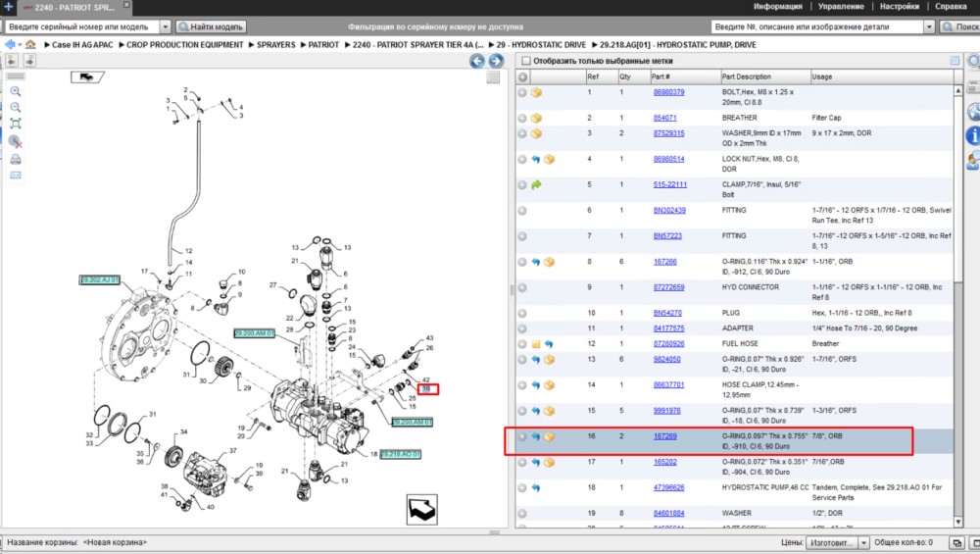Open the Настройки menu

(x=900, y=6)
